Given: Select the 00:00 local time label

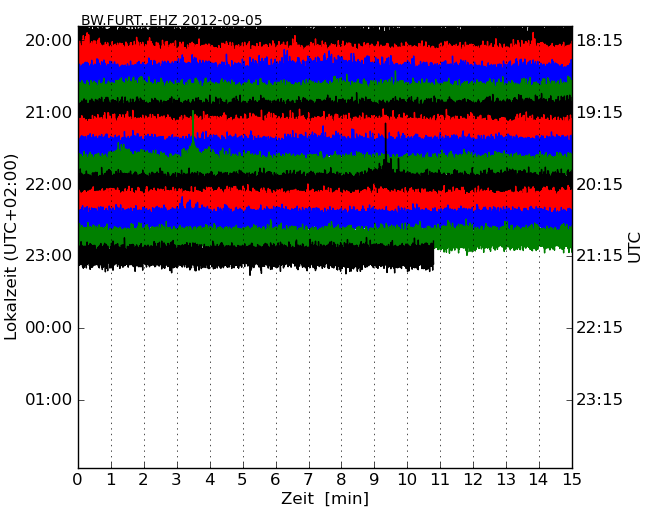Looking at the screenshot, I should [x=49, y=328].
